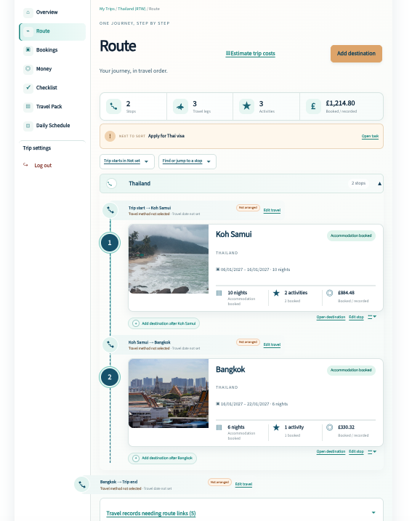Edit travel for Bangkok to Trip end
The width and height of the screenshot is (420, 521).
click(x=243, y=485)
